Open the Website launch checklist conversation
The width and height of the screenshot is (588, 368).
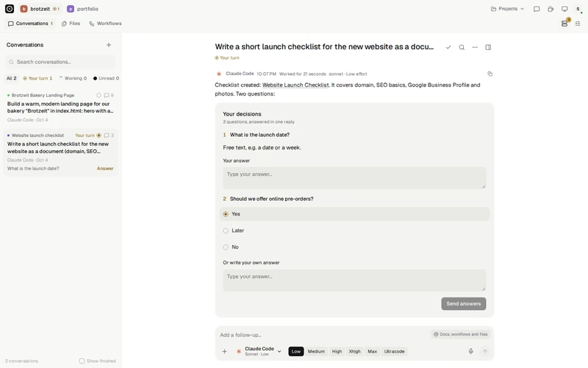pyautogui.click(x=60, y=152)
